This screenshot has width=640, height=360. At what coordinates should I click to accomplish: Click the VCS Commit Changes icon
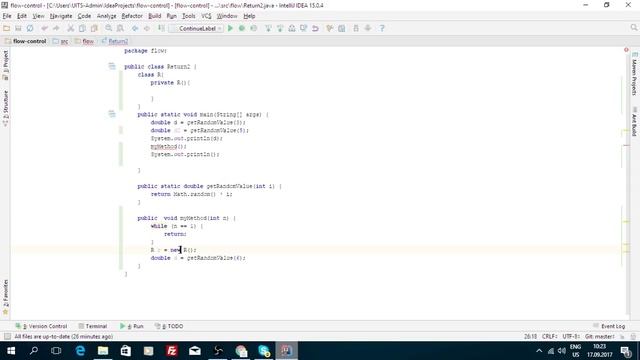(x=280, y=28)
